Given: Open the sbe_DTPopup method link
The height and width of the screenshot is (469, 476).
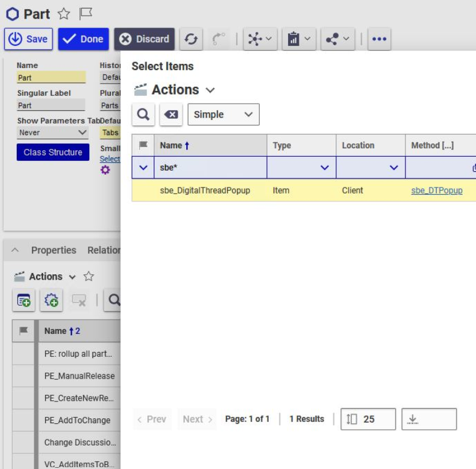Looking at the screenshot, I should point(436,190).
